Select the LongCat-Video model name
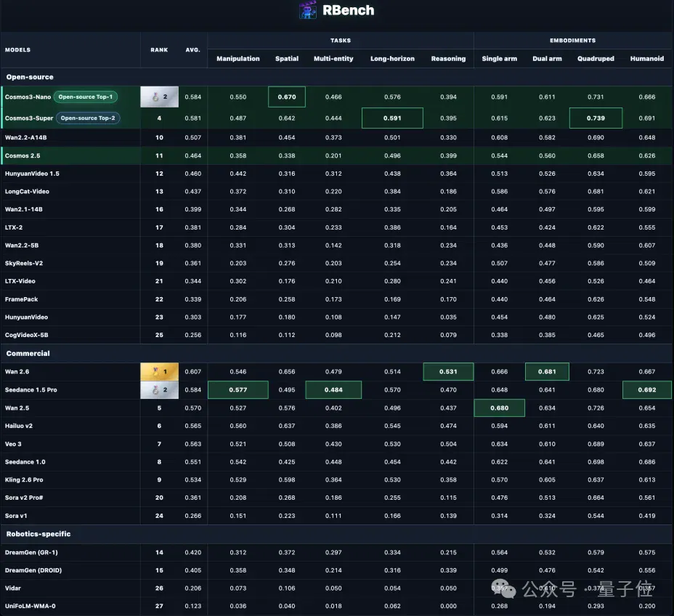 click(x=27, y=191)
